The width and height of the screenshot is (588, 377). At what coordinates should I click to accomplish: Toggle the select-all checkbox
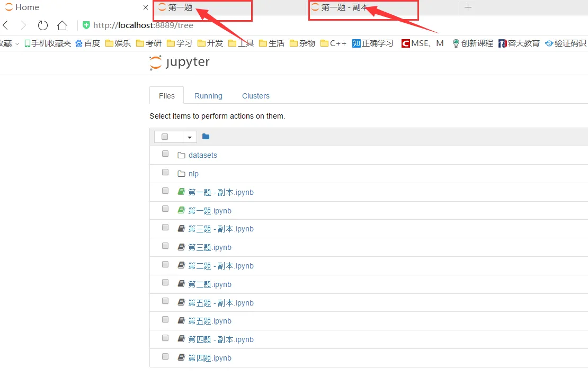point(165,137)
